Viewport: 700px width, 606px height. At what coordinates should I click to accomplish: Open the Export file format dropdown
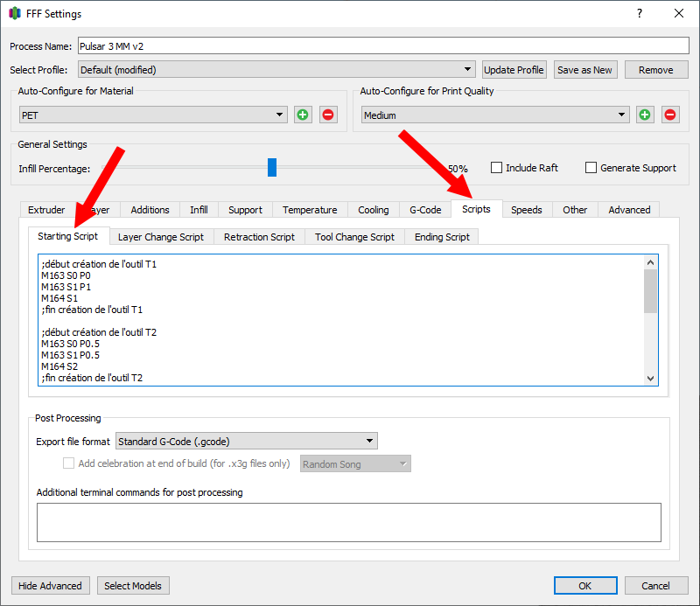[x=246, y=442]
